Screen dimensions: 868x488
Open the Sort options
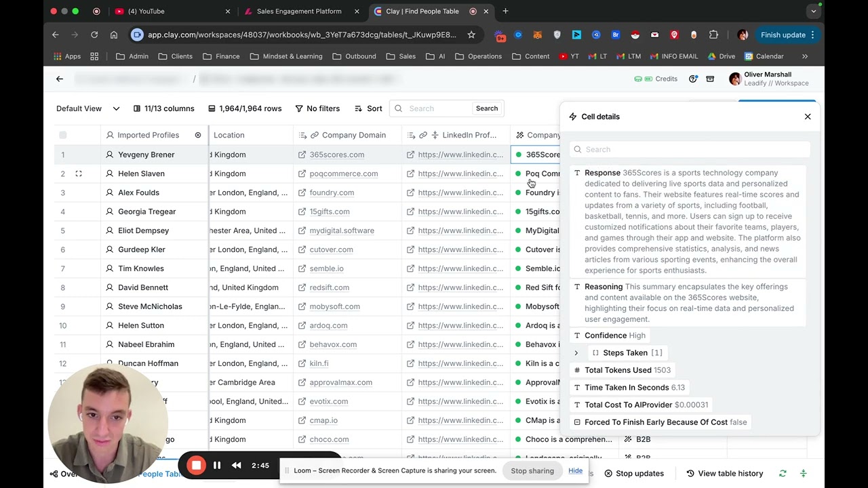click(x=368, y=108)
